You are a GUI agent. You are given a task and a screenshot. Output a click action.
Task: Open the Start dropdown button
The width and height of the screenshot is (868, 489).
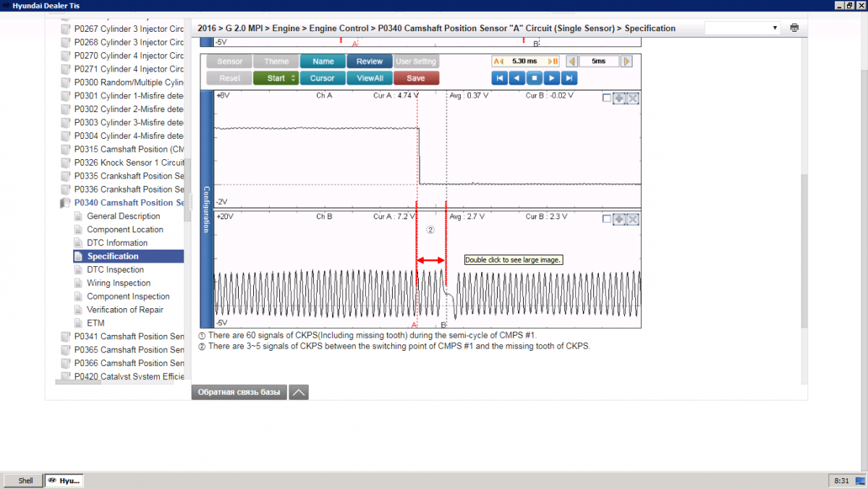276,78
